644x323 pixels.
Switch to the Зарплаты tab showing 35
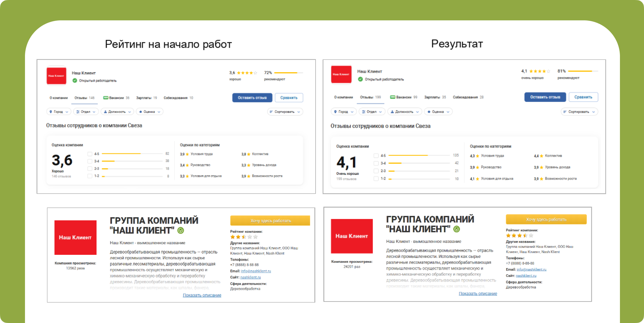click(x=435, y=97)
